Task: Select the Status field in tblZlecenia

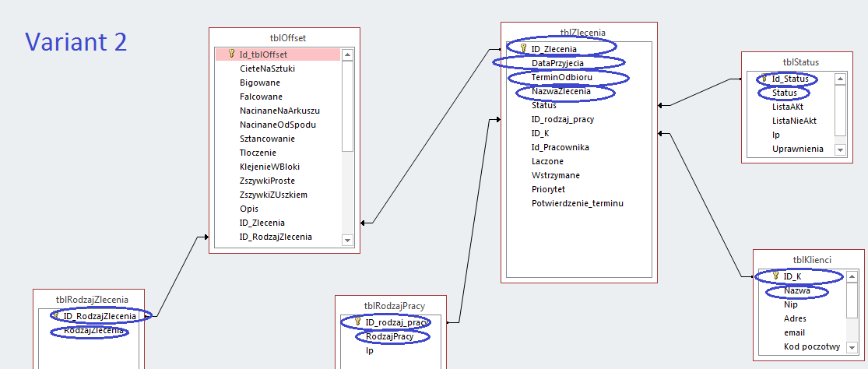Action: point(543,105)
